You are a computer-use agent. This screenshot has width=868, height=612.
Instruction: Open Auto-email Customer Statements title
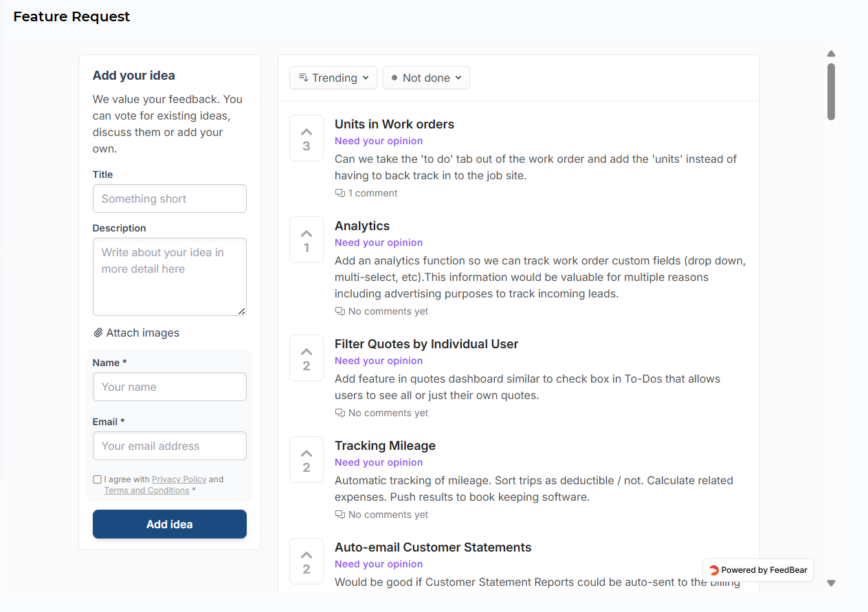(433, 547)
